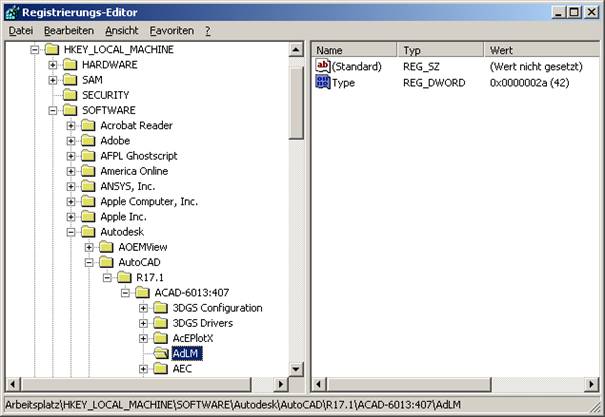Click the Name column header
This screenshot has height=417, width=605.
pos(354,50)
